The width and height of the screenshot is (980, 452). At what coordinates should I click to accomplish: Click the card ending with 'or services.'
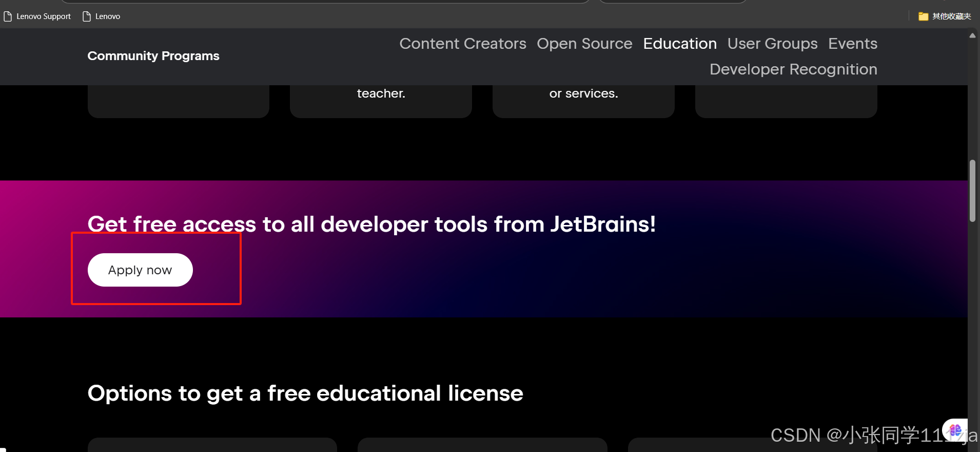(583, 101)
